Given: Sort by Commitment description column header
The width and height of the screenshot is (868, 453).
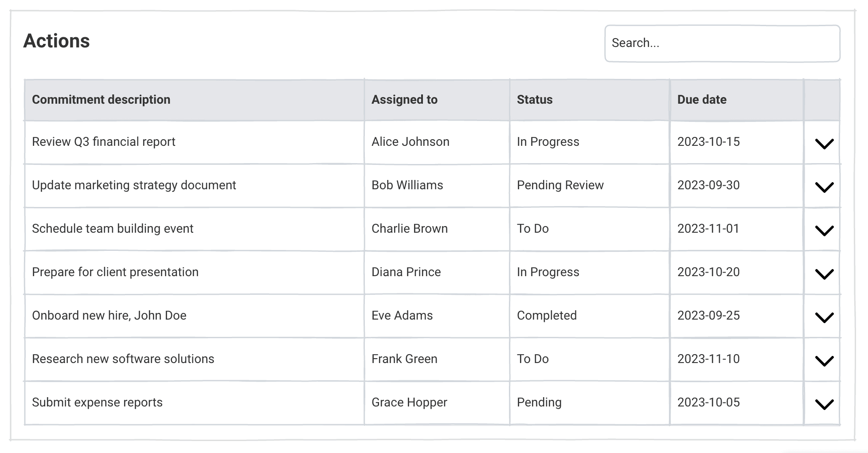Looking at the screenshot, I should (x=101, y=100).
